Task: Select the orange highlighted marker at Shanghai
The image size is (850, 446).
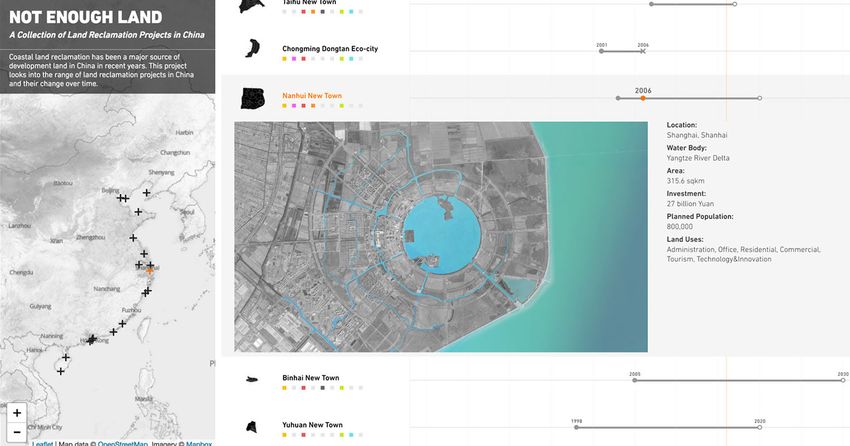Action: [x=150, y=270]
